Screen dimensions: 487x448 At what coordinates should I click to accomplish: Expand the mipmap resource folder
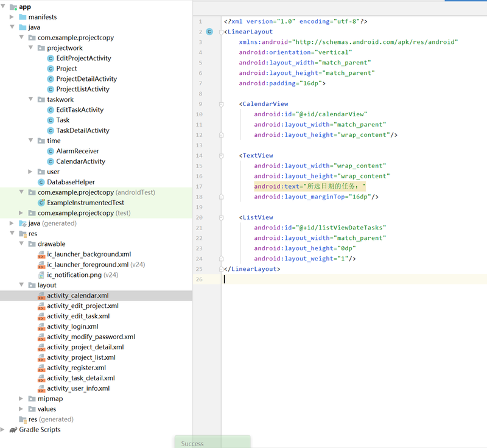pyautogui.click(x=22, y=399)
